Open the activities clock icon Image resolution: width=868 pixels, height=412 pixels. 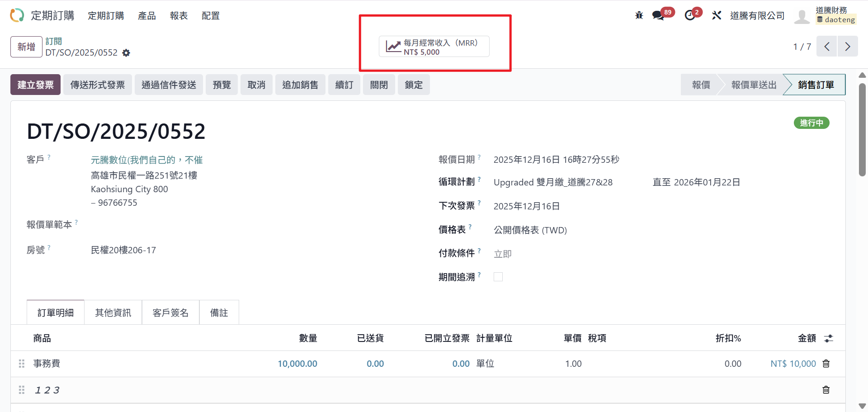tap(689, 15)
